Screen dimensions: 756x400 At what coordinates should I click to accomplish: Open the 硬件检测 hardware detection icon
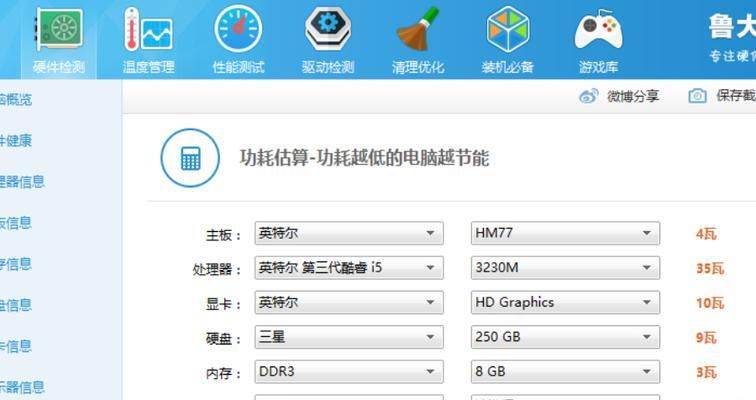coord(59,29)
